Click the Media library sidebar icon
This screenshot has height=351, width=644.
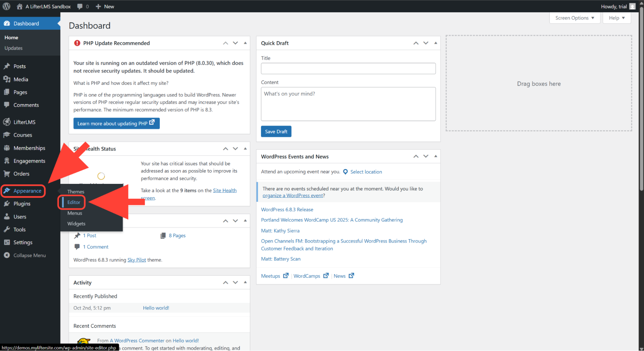point(7,79)
